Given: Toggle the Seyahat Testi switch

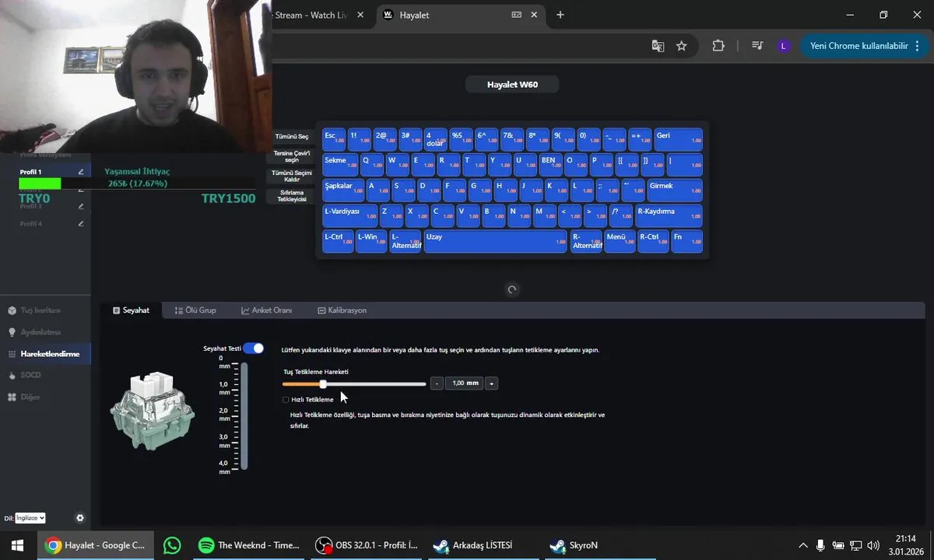Looking at the screenshot, I should (253, 348).
